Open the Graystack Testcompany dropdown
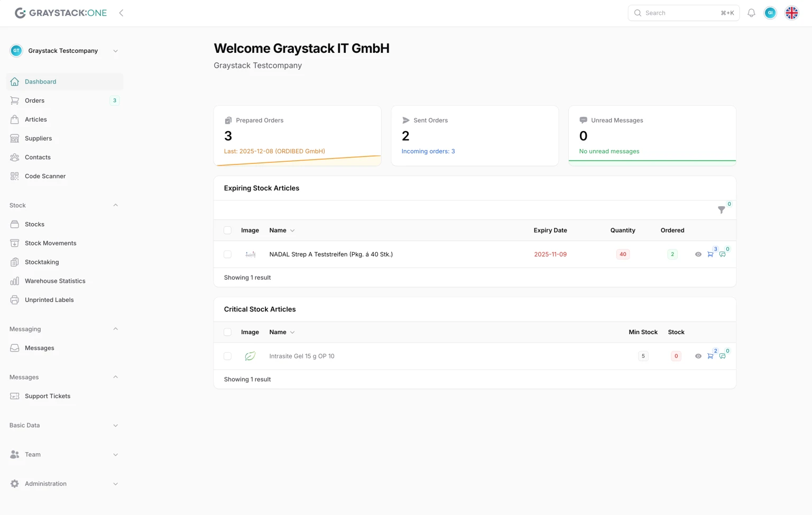 (63, 51)
